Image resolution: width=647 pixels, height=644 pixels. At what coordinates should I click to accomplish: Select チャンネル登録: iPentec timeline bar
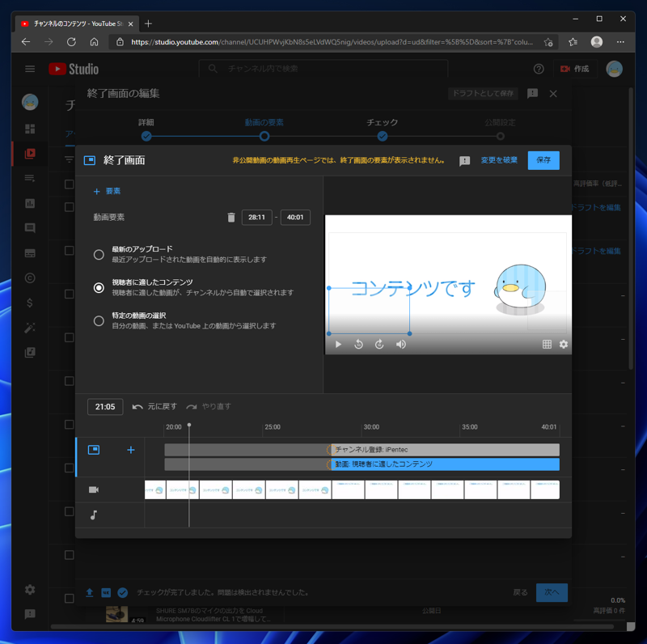(x=445, y=450)
